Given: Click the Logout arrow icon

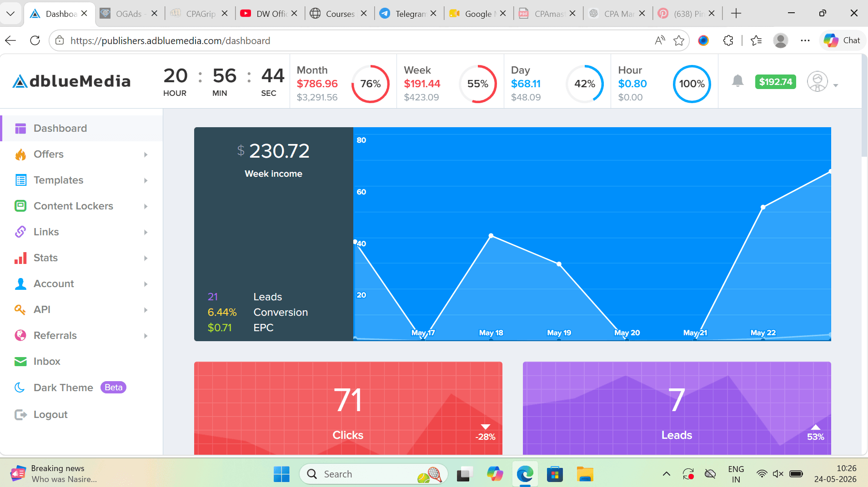Looking at the screenshot, I should (20, 414).
